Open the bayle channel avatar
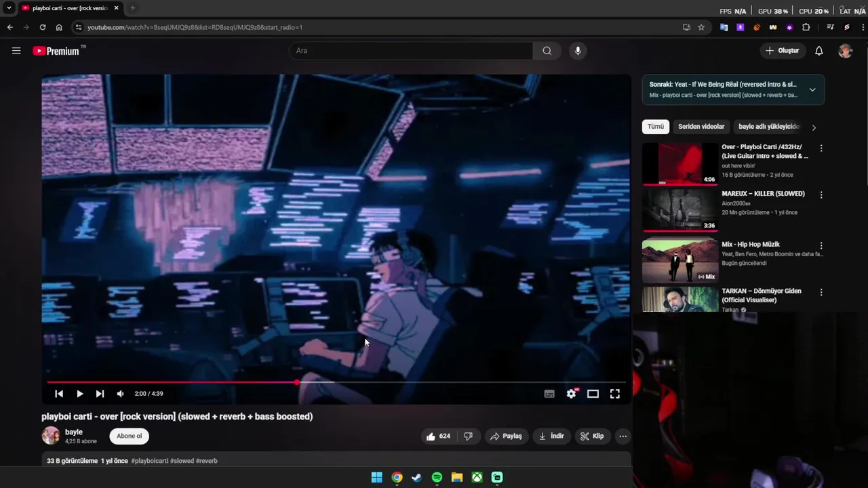Image resolution: width=868 pixels, height=488 pixels. click(51, 436)
